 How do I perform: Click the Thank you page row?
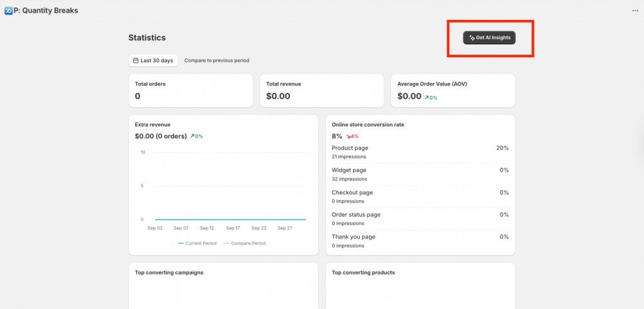point(420,241)
